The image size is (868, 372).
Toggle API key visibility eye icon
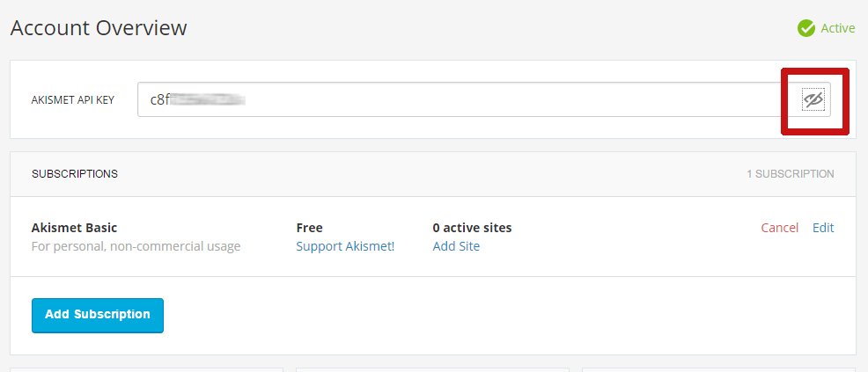(815, 100)
